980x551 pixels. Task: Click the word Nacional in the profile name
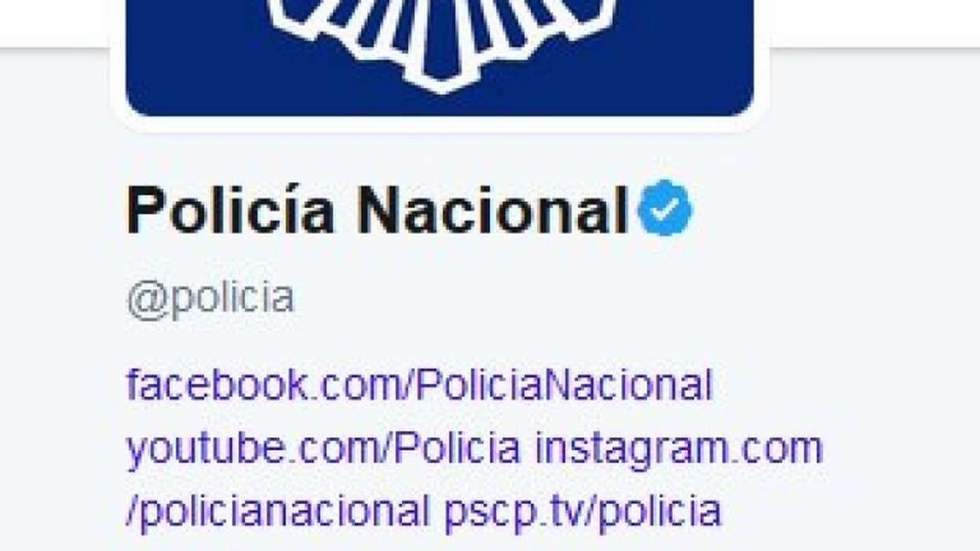(x=493, y=210)
